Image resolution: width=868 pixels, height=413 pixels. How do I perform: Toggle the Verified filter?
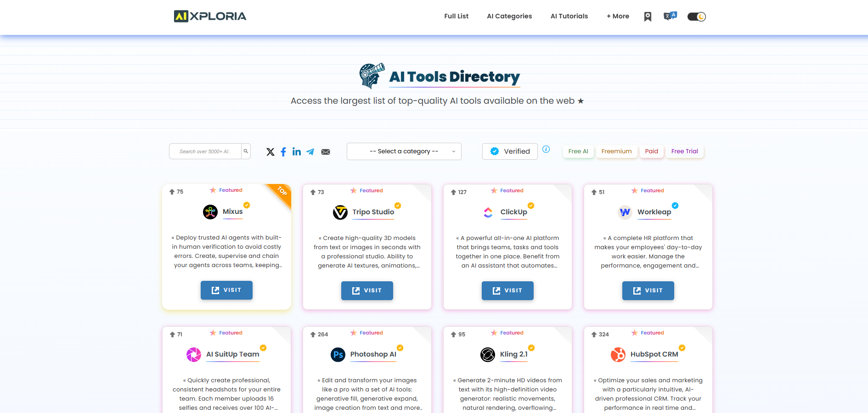tap(510, 151)
